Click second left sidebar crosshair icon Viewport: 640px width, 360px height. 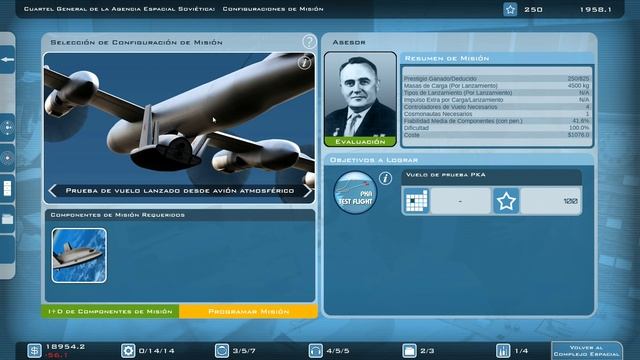7,127
